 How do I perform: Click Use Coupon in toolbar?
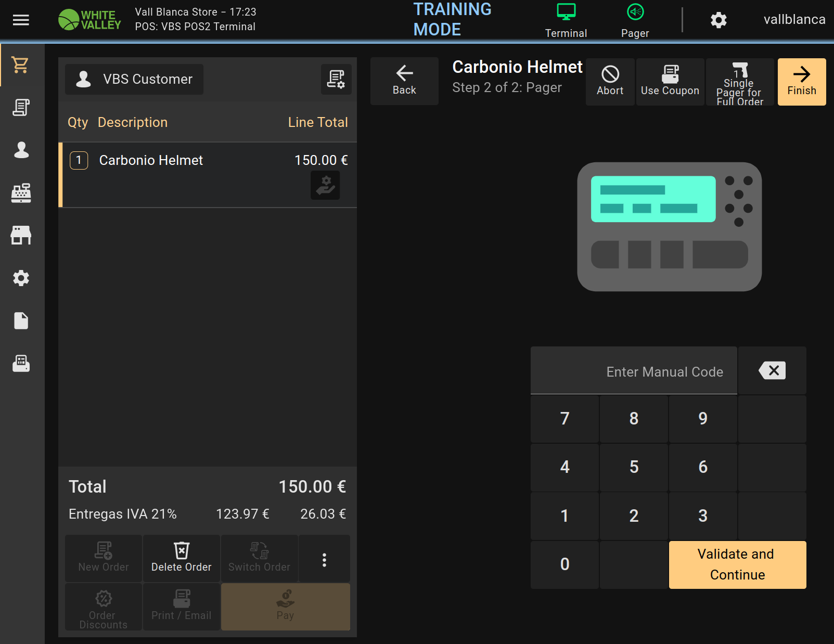pos(670,82)
